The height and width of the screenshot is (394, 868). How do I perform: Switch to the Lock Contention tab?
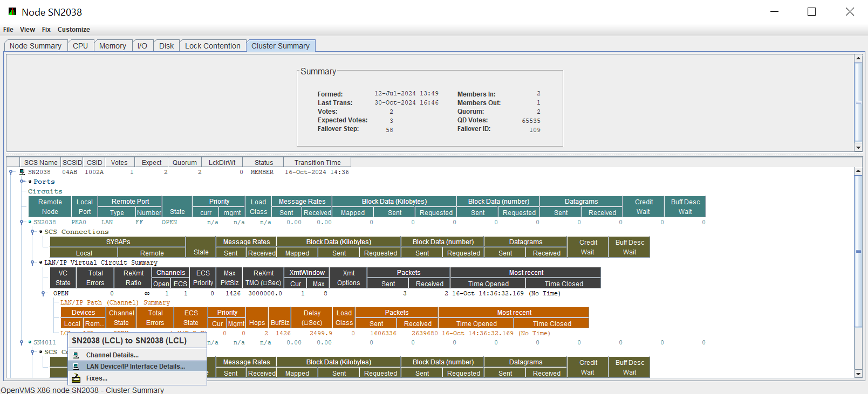[213, 46]
